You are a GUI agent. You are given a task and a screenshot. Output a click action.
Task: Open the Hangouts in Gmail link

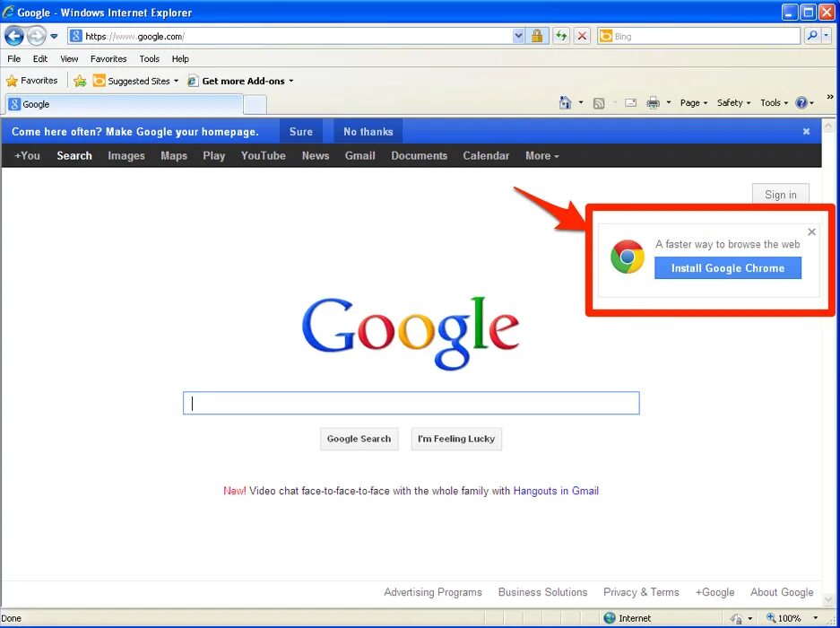pos(556,491)
